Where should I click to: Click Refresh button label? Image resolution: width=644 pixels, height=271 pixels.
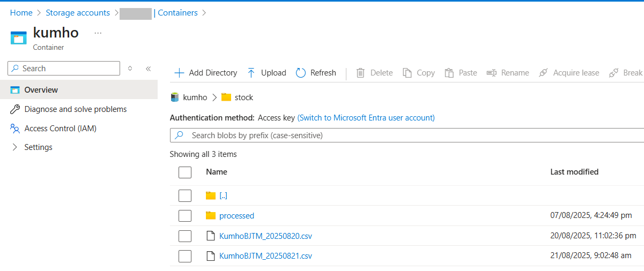click(x=323, y=73)
